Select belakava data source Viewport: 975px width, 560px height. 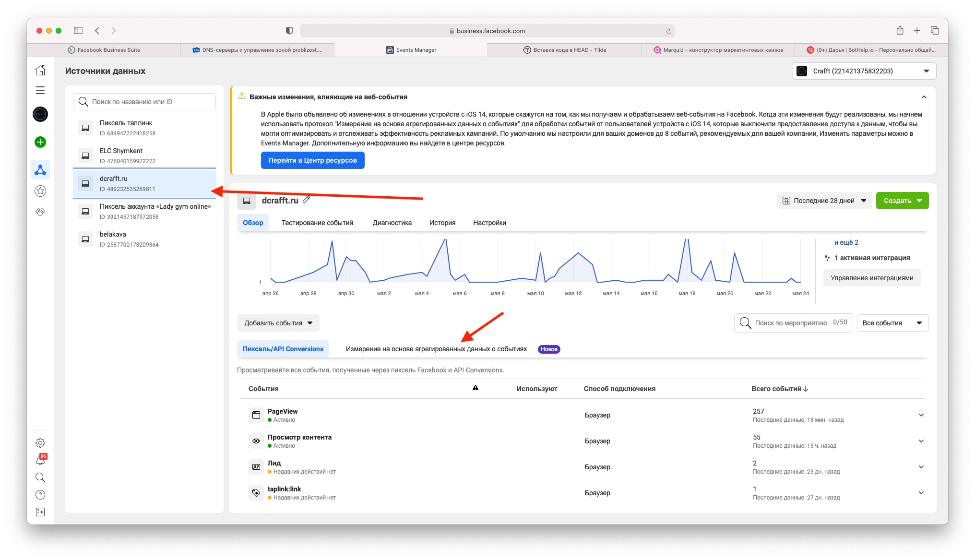[x=144, y=239]
